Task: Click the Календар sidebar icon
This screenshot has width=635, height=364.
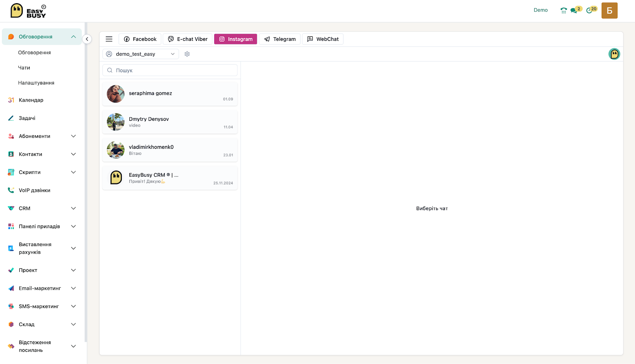Action: click(x=11, y=100)
